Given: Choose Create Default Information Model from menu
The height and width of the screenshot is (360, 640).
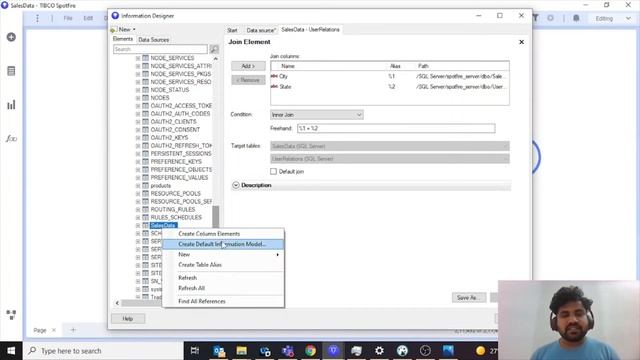Looking at the screenshot, I should coord(223,244).
